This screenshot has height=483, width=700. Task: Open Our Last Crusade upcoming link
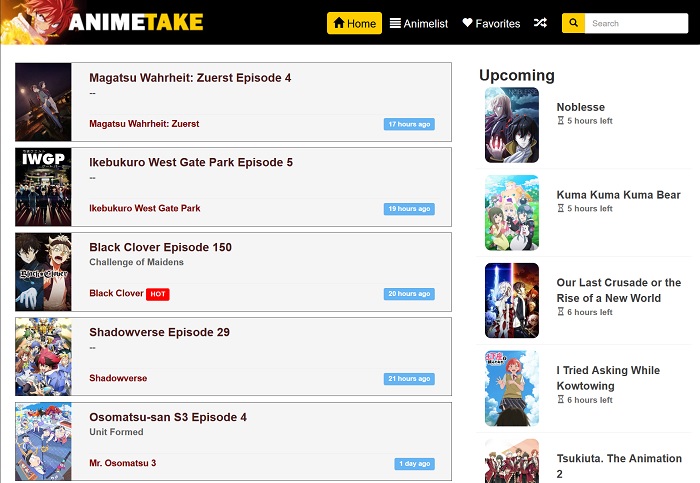pyautogui.click(x=619, y=290)
